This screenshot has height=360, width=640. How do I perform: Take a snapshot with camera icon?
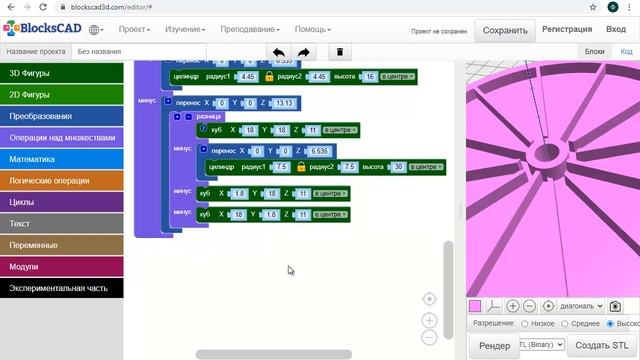615,306
